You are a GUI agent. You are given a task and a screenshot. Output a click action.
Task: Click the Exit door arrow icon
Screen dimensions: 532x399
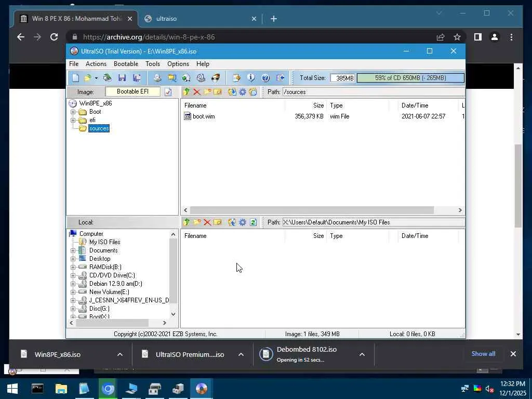(x=280, y=78)
